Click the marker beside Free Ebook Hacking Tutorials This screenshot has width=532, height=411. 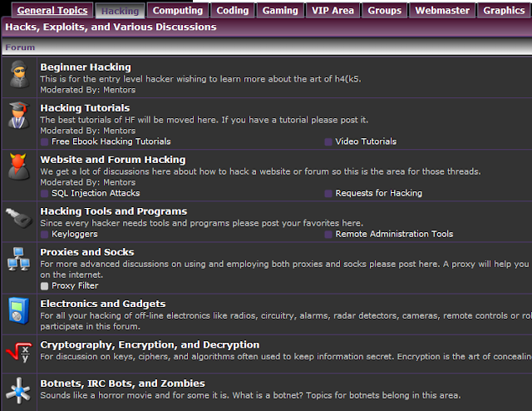coord(44,141)
